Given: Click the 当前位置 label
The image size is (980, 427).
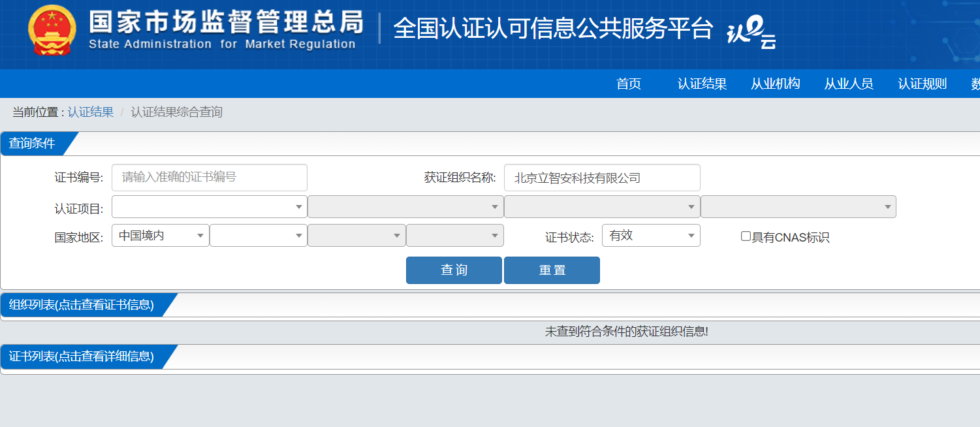Looking at the screenshot, I should tap(39, 112).
